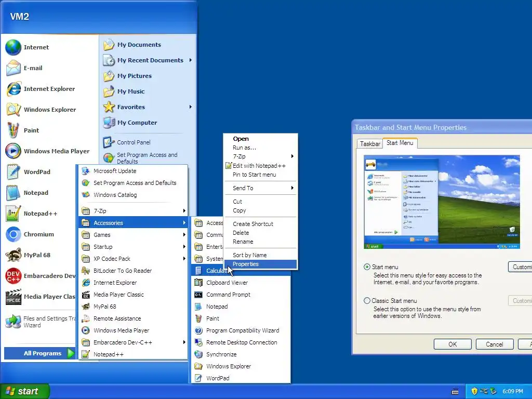Click OK in Taskbar properties dialog
The width and height of the screenshot is (532, 399).
point(453,344)
